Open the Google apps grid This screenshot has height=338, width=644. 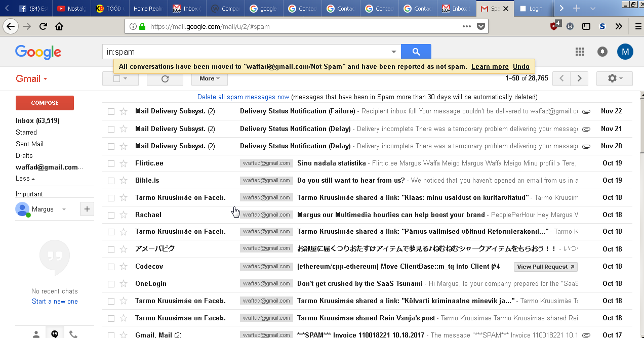(580, 52)
